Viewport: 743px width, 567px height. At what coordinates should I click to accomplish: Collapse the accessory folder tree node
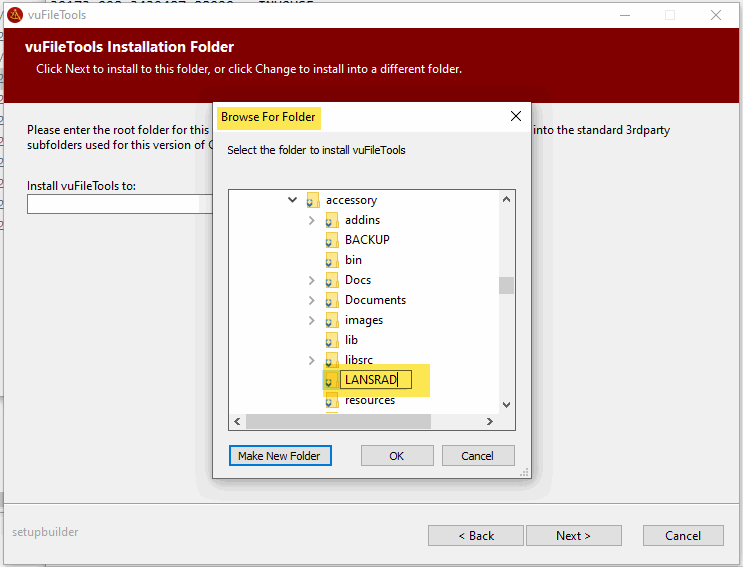coord(293,200)
